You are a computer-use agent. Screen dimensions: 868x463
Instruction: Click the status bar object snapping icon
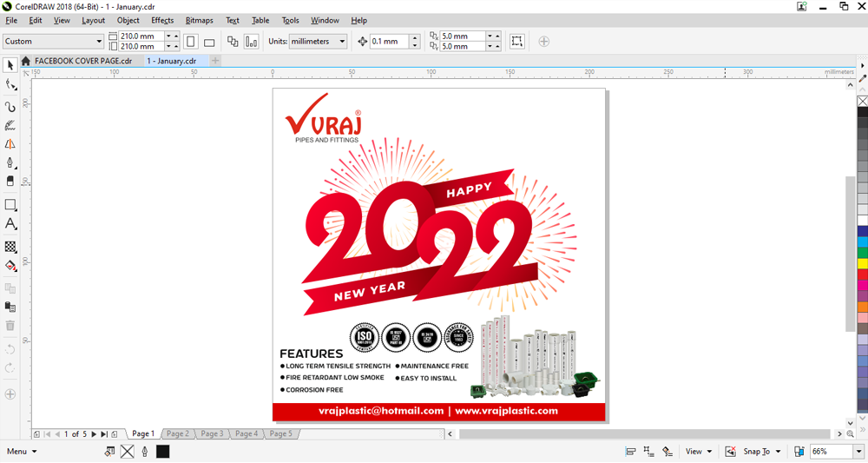point(648,452)
